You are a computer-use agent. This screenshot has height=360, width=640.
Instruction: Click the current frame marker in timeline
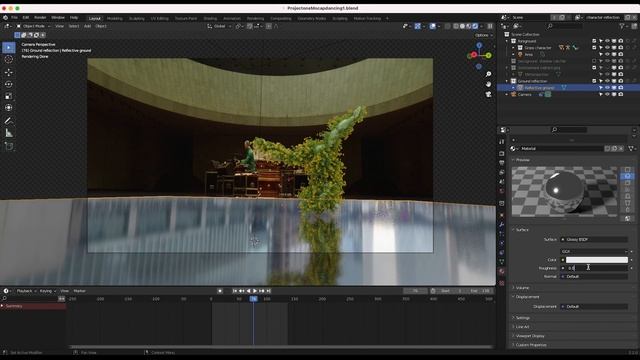253,299
